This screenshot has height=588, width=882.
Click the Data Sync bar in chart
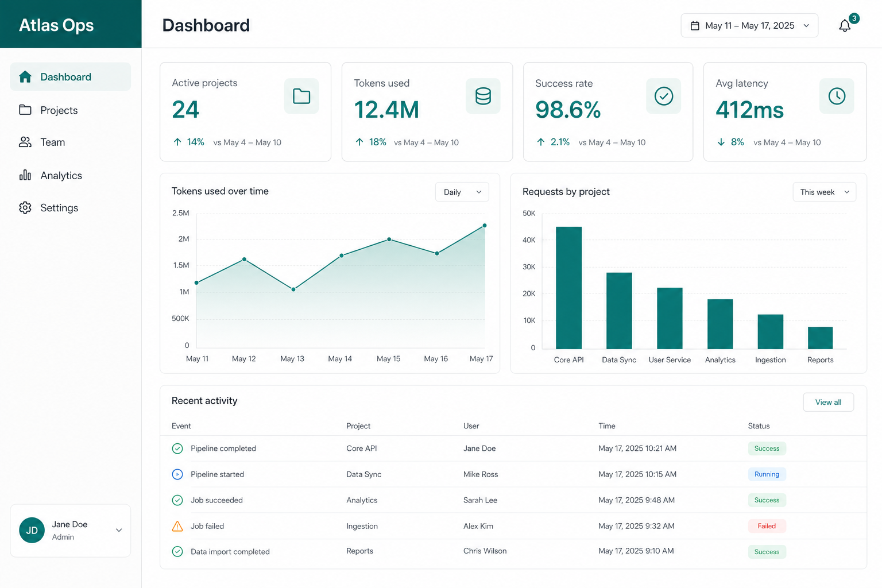pyautogui.click(x=619, y=311)
